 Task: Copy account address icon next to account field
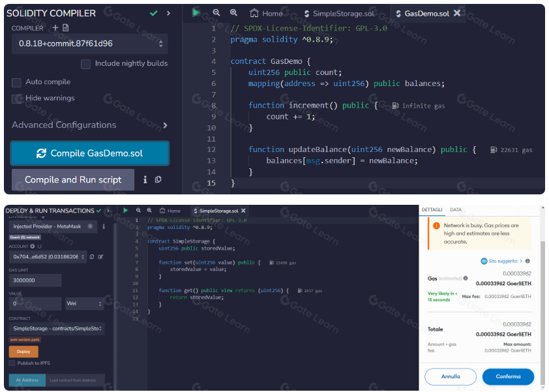click(x=91, y=257)
